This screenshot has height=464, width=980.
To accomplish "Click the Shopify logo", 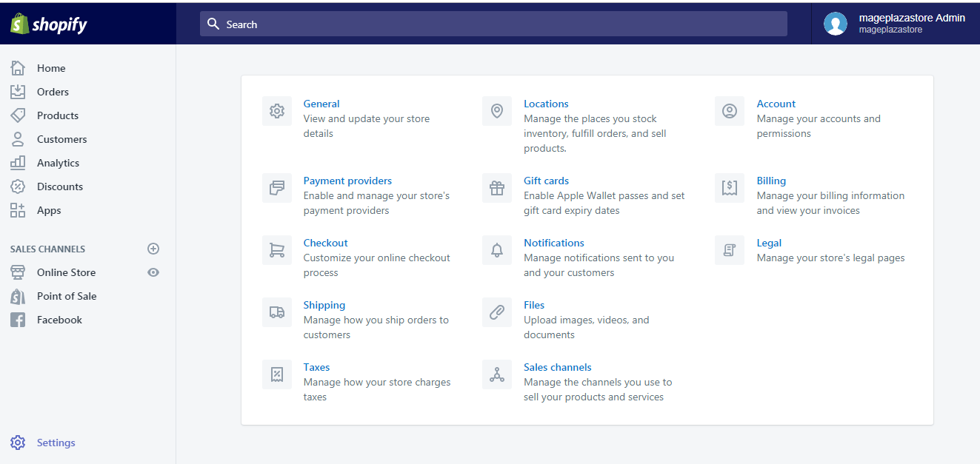I will coord(47,23).
